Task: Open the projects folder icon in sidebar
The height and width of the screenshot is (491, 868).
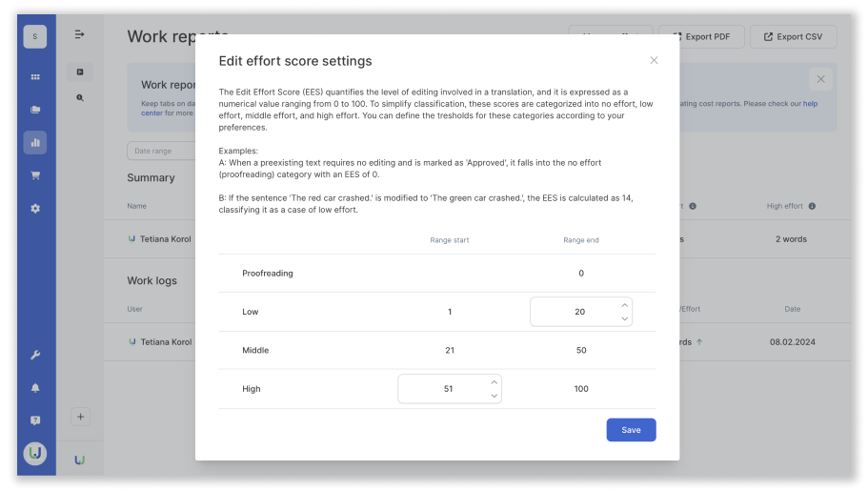Action: (x=35, y=110)
